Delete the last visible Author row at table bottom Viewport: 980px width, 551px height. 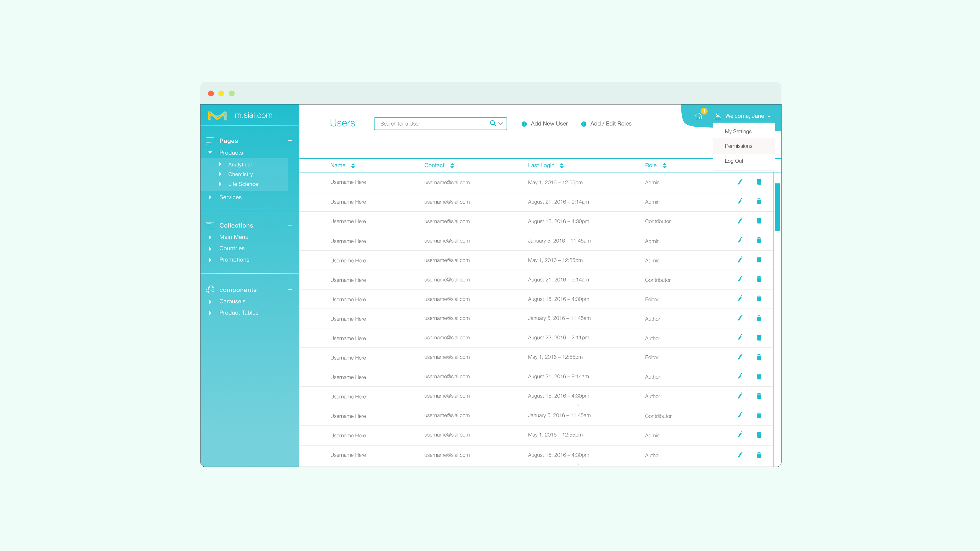click(x=759, y=455)
